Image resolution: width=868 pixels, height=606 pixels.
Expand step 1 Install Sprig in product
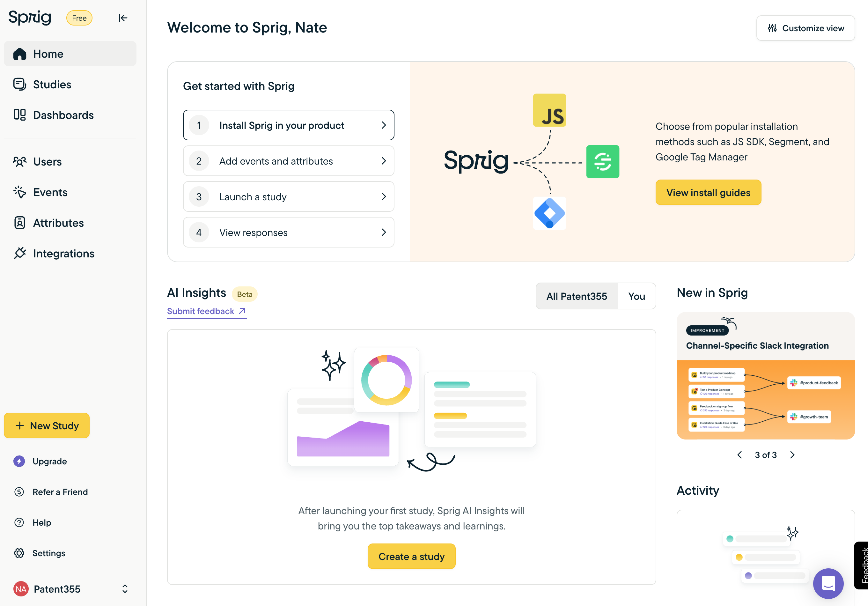(288, 125)
